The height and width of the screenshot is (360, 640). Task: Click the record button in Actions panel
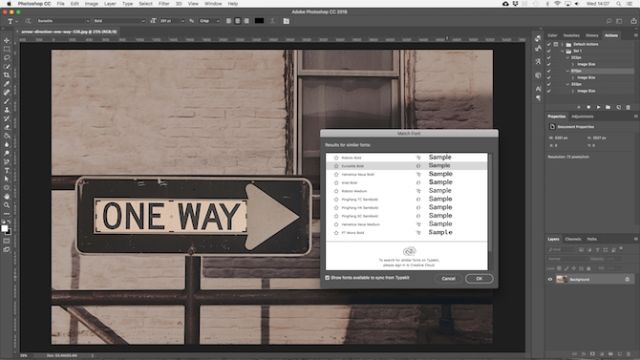[589, 107]
